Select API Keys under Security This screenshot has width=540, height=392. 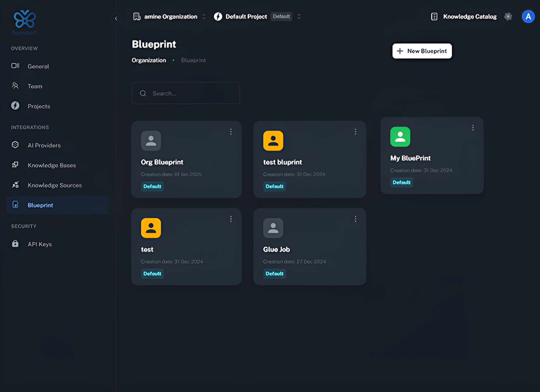coord(40,244)
